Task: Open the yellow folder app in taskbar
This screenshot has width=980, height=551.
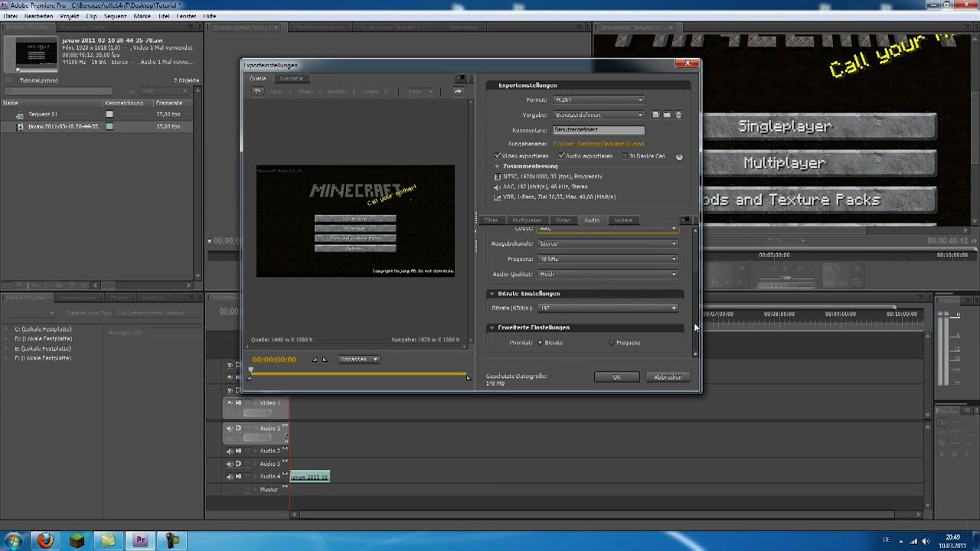Action: click(108, 540)
